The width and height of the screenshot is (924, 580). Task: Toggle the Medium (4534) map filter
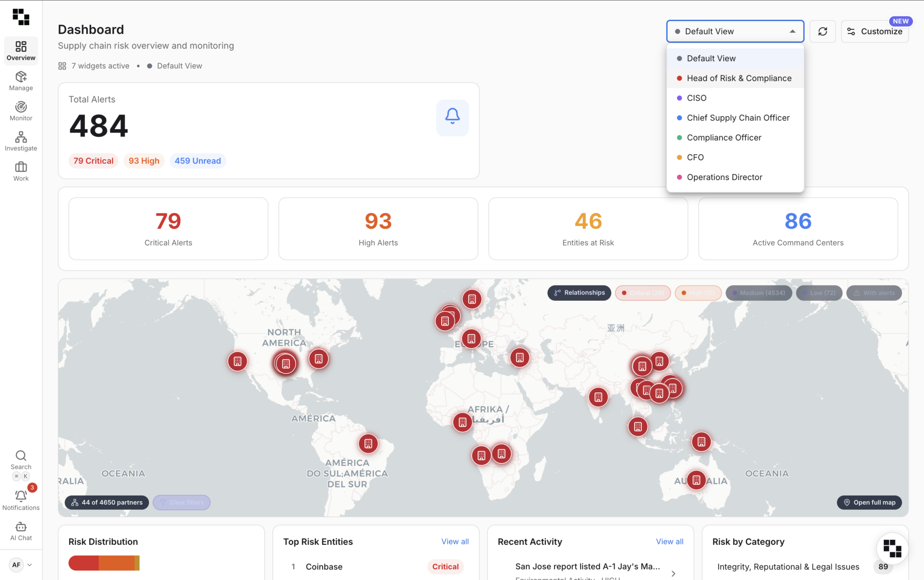pyautogui.click(x=758, y=293)
